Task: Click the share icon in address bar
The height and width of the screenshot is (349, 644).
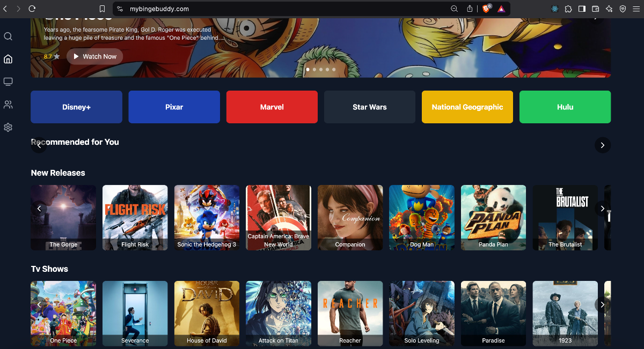Action: tap(470, 9)
